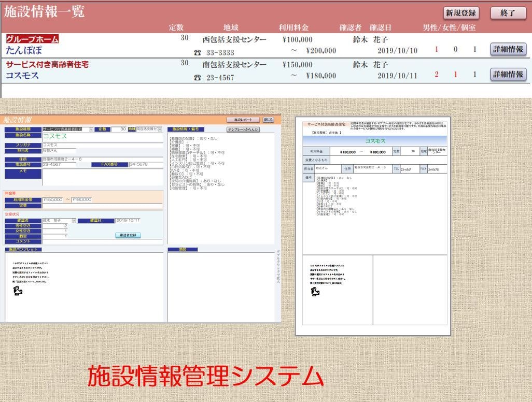The height and width of the screenshot is (402, 532).
Task: Click the テンプレートから入力 button
Action: click(x=243, y=130)
